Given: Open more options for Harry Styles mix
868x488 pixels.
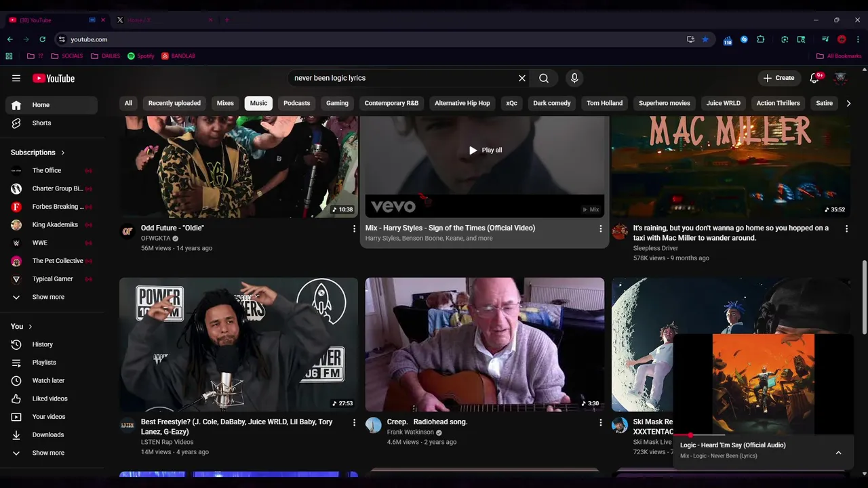Looking at the screenshot, I should pos(600,229).
